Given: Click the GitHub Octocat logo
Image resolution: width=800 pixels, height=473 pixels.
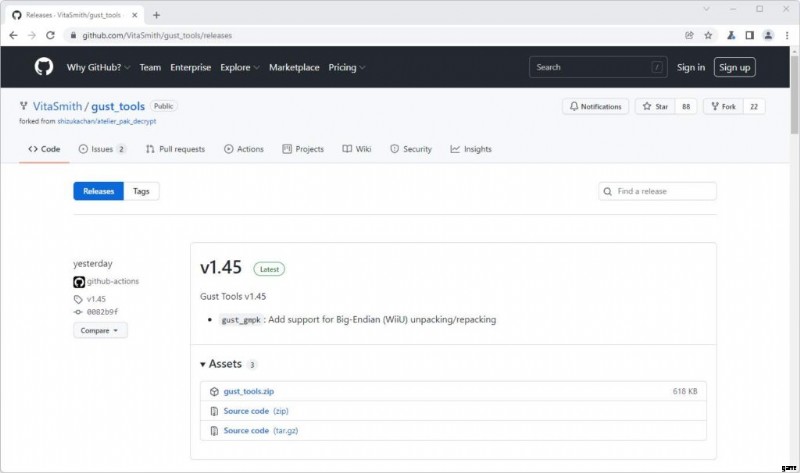Looking at the screenshot, I should [44, 67].
